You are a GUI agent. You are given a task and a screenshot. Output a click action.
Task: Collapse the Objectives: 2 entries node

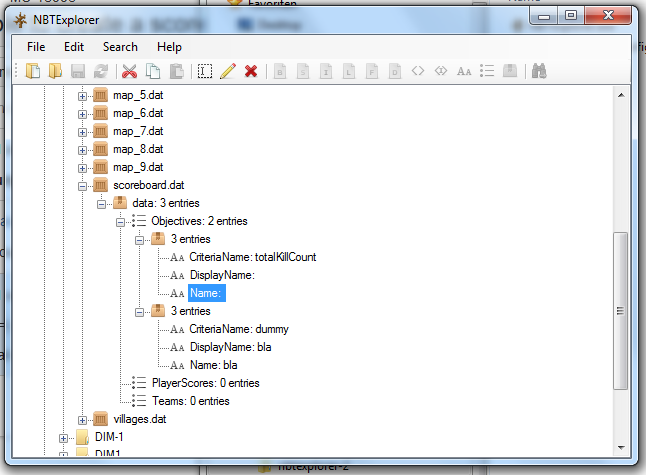[120, 222]
